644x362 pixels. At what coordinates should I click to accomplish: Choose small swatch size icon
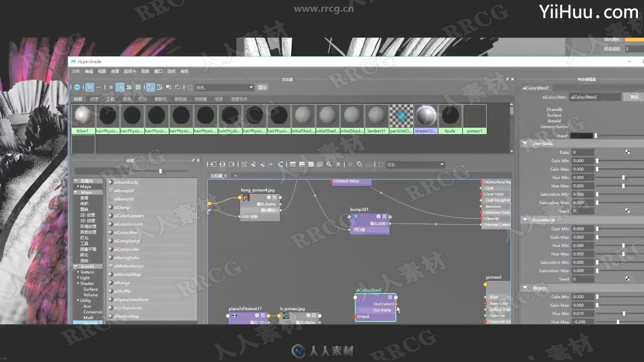point(111,87)
